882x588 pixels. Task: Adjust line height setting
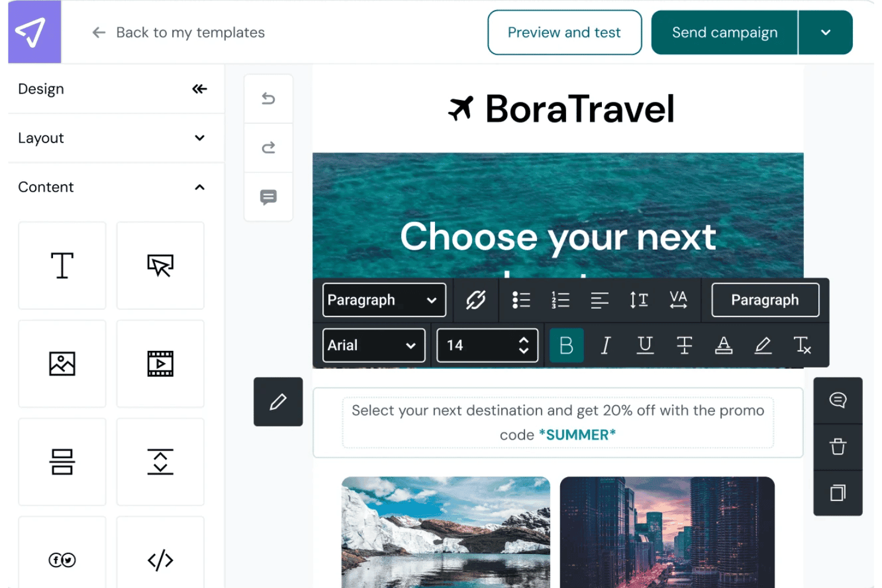click(639, 300)
